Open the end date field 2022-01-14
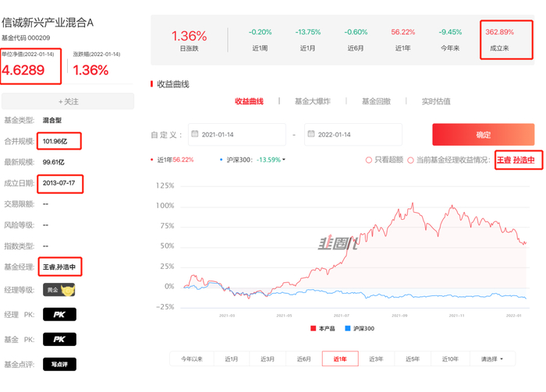This screenshot has width=546, height=392. click(x=353, y=135)
